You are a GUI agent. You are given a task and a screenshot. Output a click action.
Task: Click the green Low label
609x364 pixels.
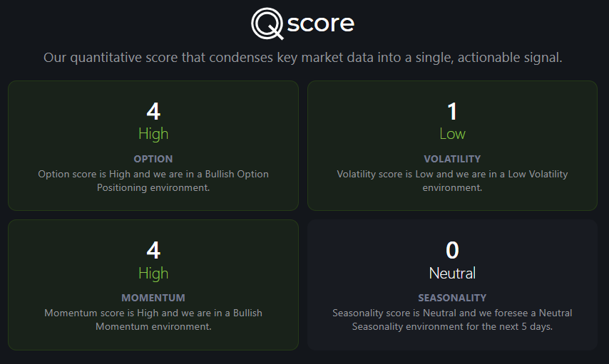[452, 134]
